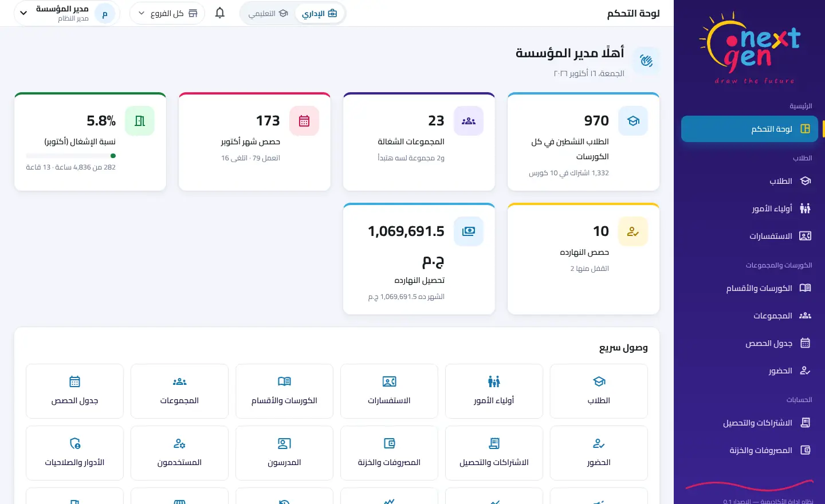Click the cash icon on the collection card

pos(469,231)
